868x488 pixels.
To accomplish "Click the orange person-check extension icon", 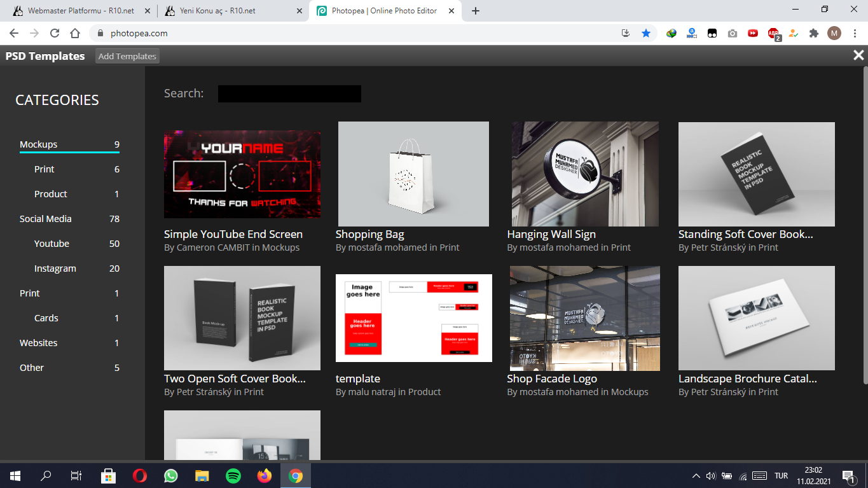I will (x=794, y=33).
